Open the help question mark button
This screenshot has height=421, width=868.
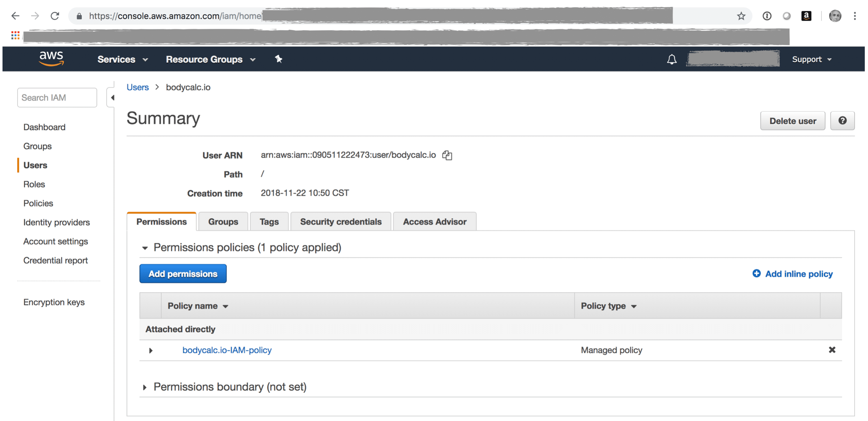click(x=842, y=121)
